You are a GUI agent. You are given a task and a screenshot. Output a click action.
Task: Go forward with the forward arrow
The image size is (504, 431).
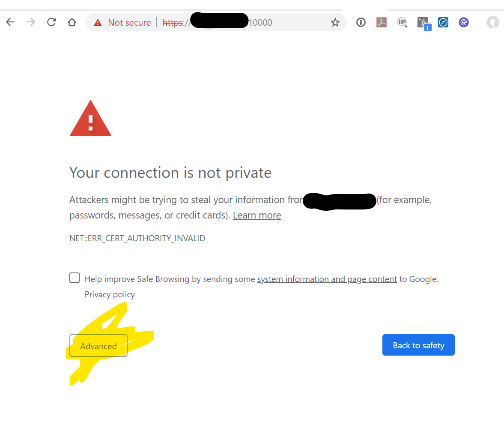(x=31, y=22)
